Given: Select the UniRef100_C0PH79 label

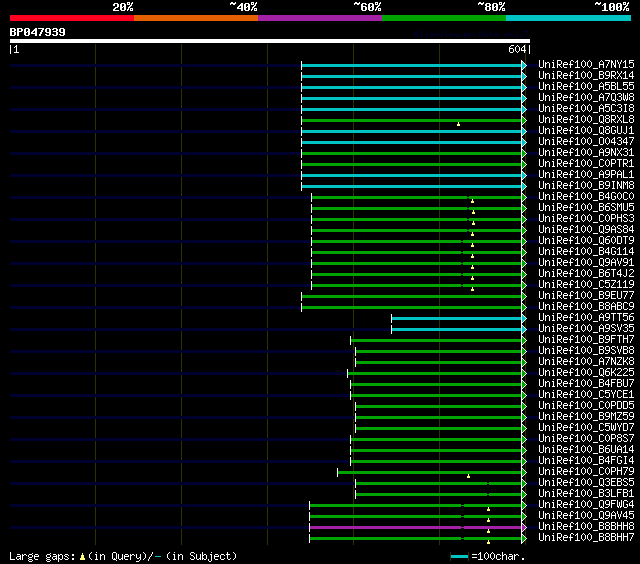Looking at the screenshot, I should (586, 472).
